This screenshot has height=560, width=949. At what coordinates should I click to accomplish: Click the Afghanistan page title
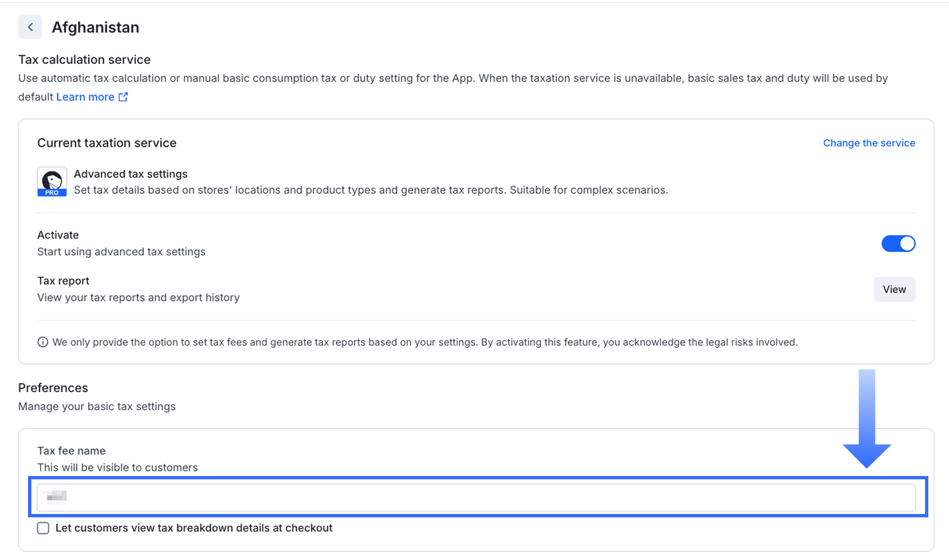click(95, 27)
